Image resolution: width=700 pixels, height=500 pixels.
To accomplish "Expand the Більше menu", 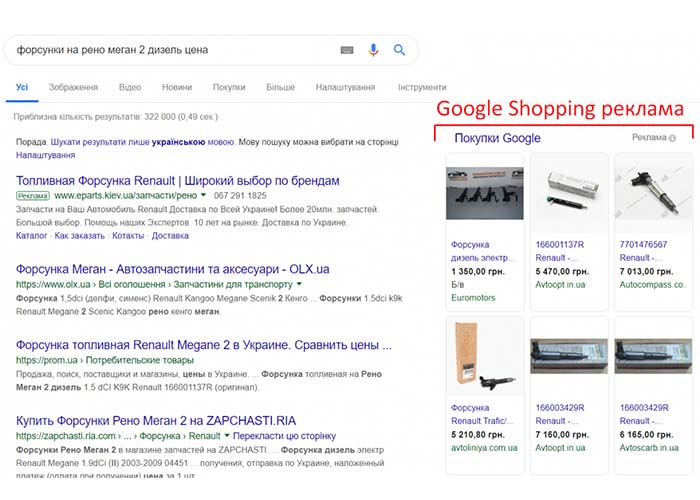I will pos(280,87).
